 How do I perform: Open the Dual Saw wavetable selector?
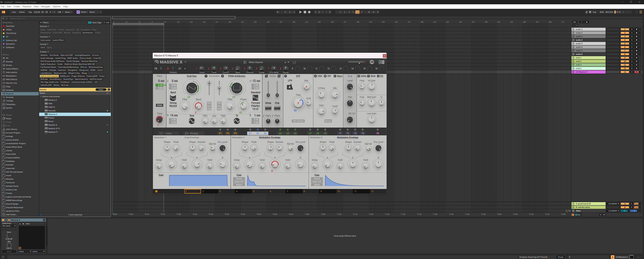point(191,76)
